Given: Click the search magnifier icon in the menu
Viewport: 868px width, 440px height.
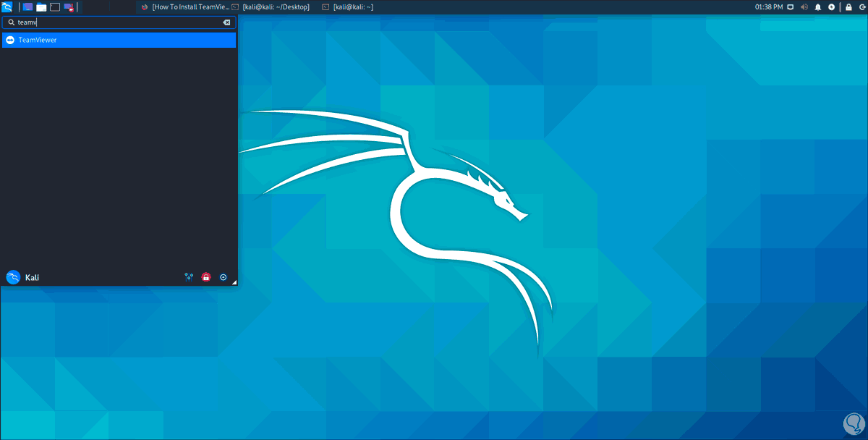Looking at the screenshot, I should tap(11, 22).
